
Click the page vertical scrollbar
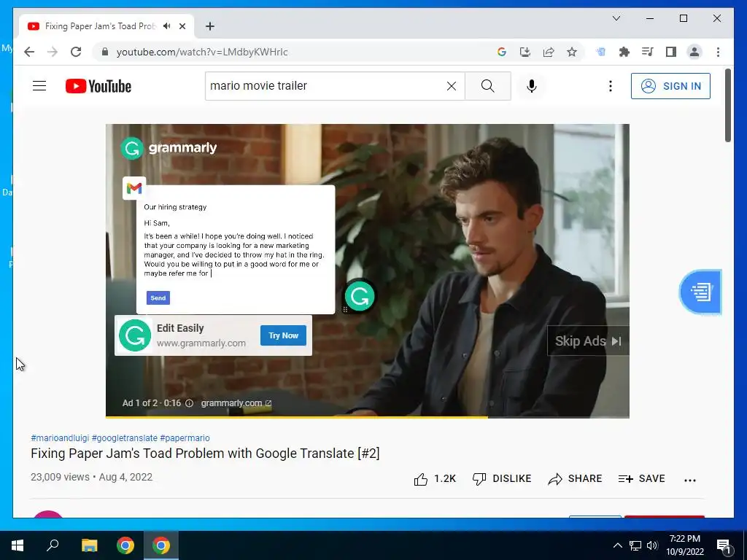click(727, 105)
